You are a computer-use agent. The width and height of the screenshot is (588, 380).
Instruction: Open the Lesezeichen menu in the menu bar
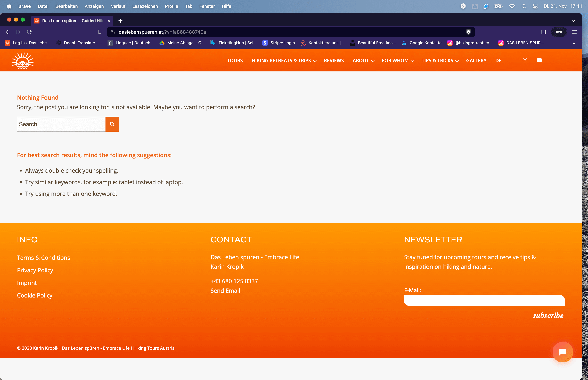coord(145,6)
